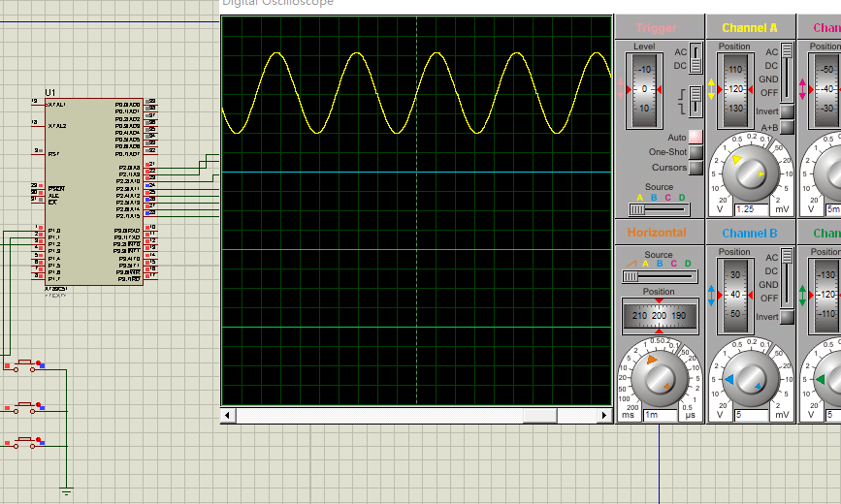The image size is (841, 504).
Task: Click Trigger Source letter D
Action: tap(682, 198)
